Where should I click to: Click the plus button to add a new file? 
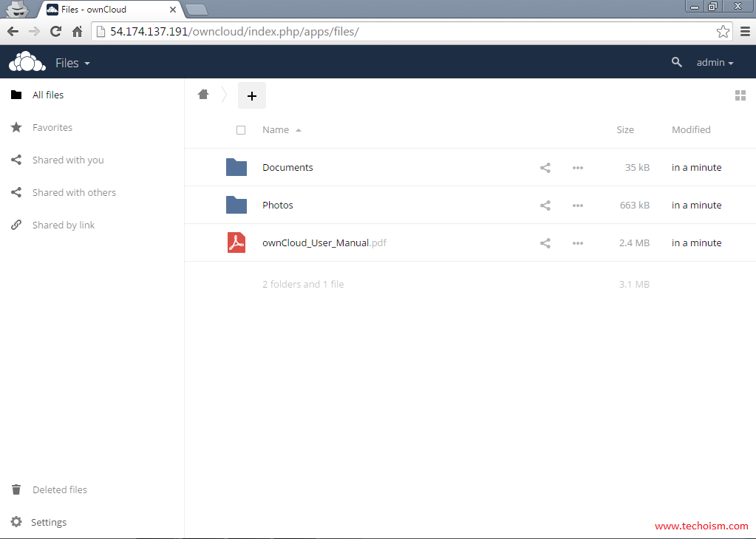click(x=252, y=95)
